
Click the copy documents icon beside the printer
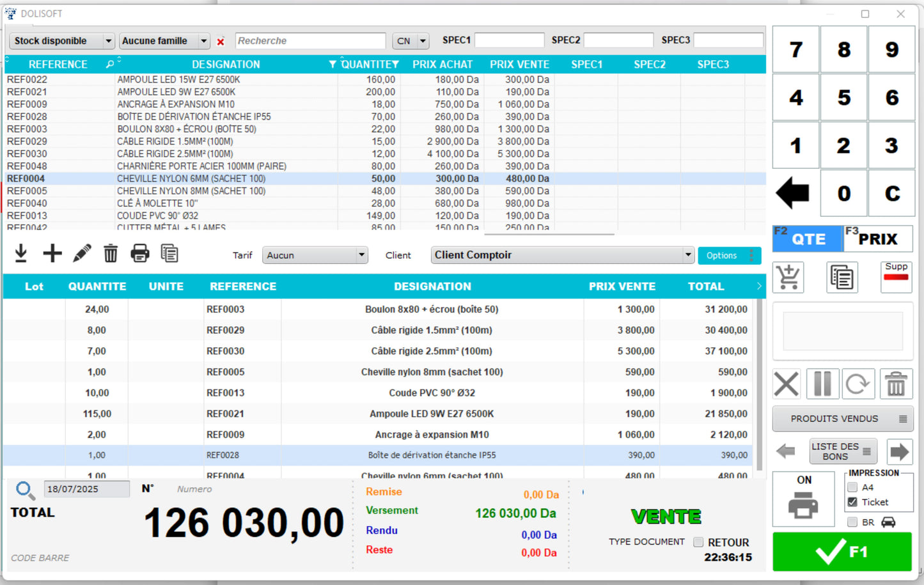(x=169, y=253)
